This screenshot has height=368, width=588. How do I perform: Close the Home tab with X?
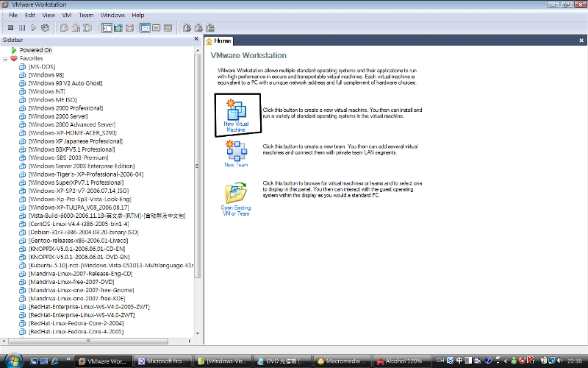click(581, 40)
